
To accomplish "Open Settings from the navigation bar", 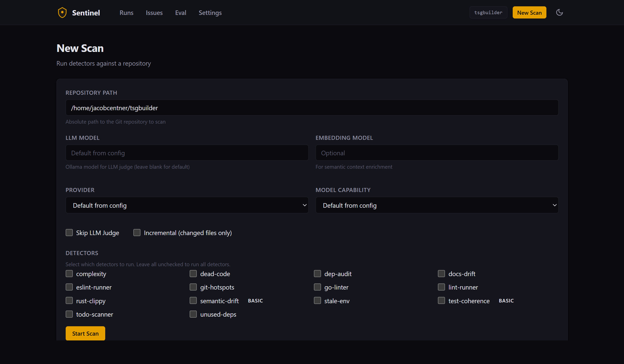I will click(x=210, y=13).
